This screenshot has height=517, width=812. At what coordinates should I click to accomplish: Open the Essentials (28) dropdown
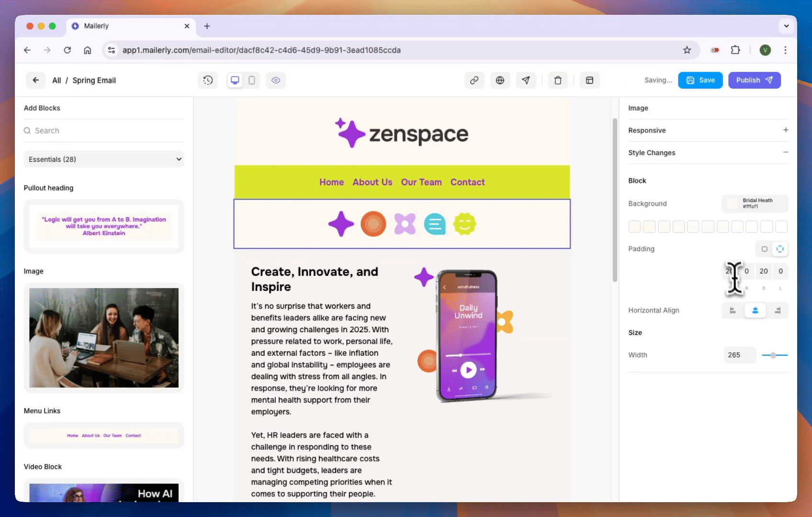pos(104,159)
